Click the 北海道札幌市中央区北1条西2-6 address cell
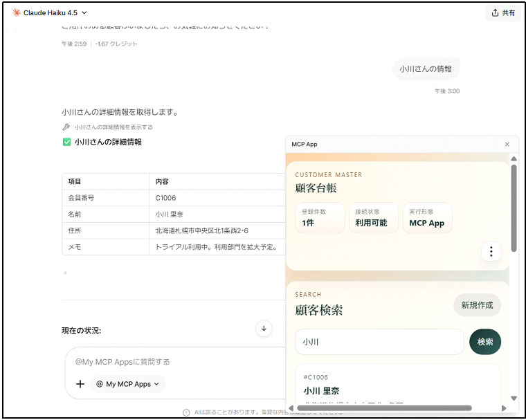 point(217,231)
